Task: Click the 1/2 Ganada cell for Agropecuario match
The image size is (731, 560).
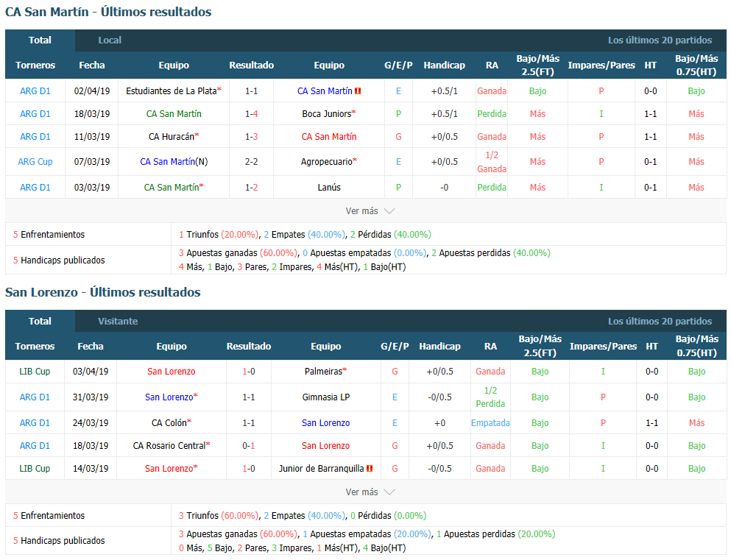Action: [491, 162]
